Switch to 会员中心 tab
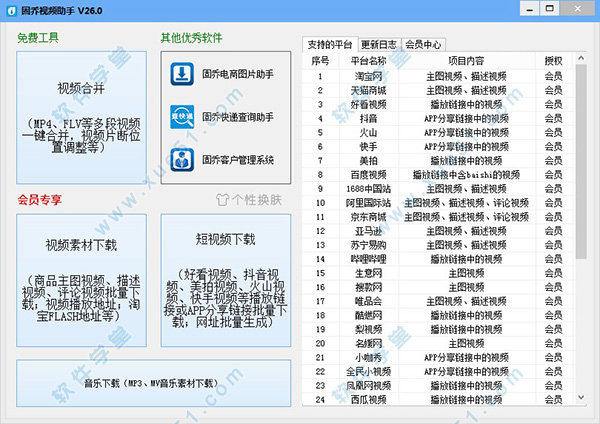Screen dimensions: 600x424 [424, 45]
